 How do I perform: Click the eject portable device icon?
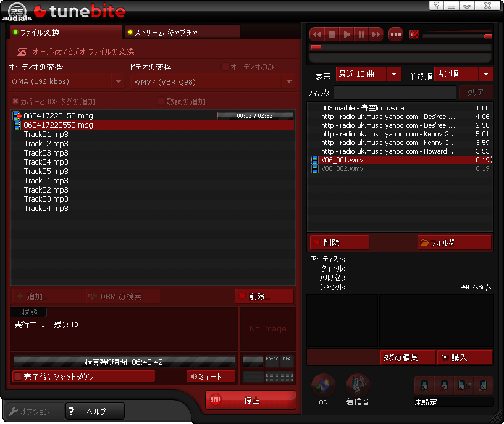click(464, 386)
